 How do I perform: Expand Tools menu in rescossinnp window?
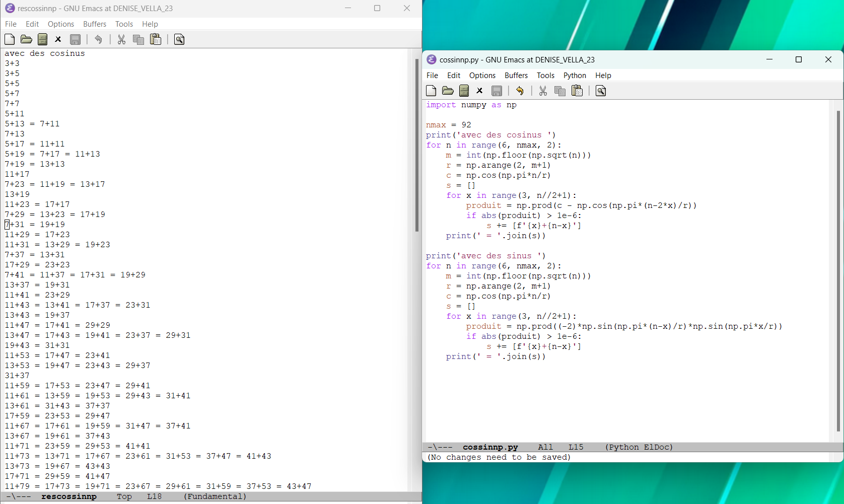click(x=124, y=24)
